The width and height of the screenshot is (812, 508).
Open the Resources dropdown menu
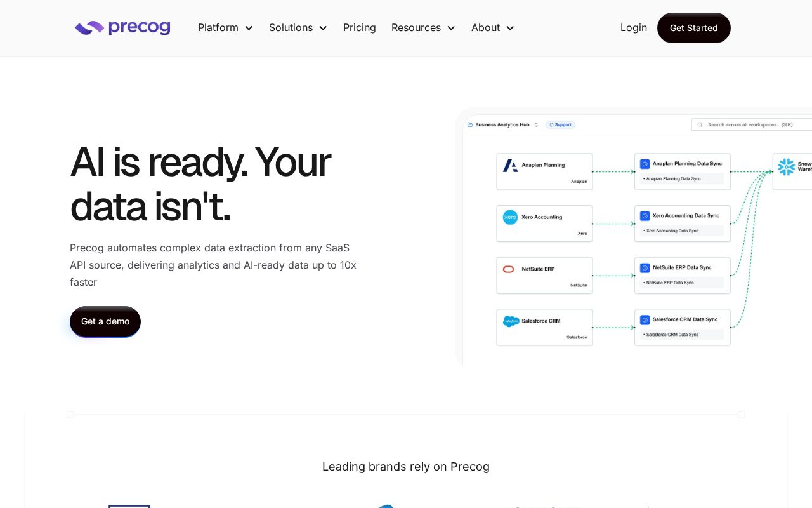(x=423, y=28)
